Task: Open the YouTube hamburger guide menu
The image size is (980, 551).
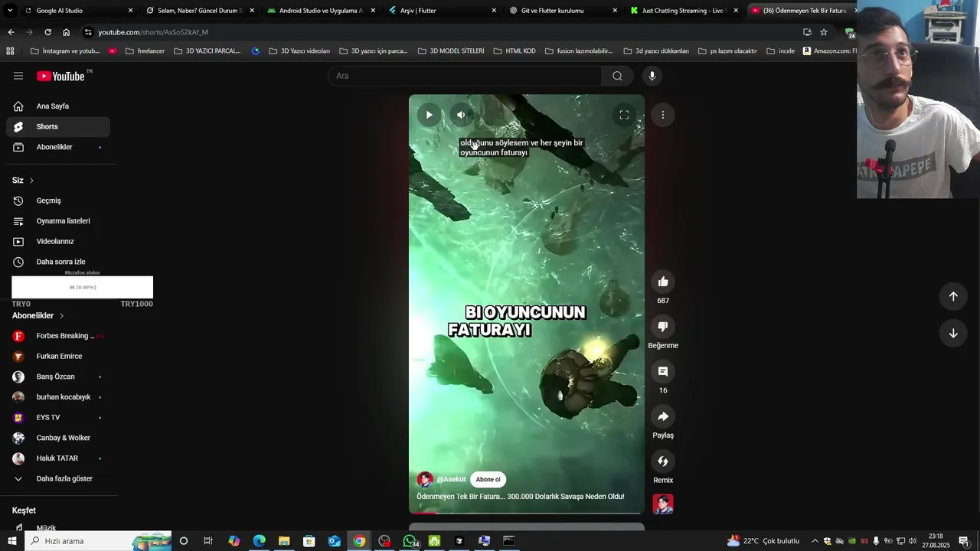Action: point(18,76)
